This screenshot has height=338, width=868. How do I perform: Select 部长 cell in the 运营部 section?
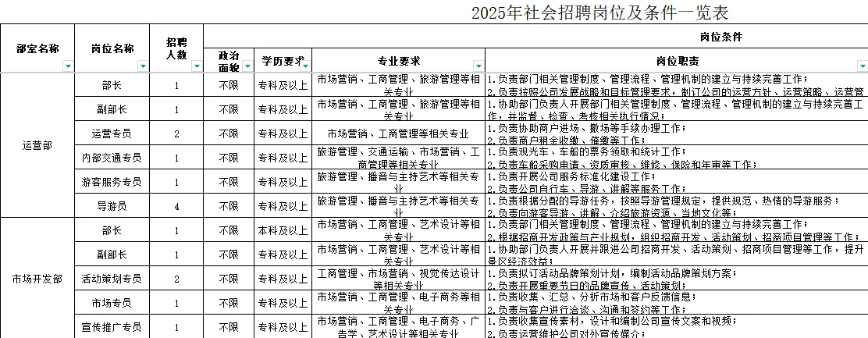[x=112, y=85]
